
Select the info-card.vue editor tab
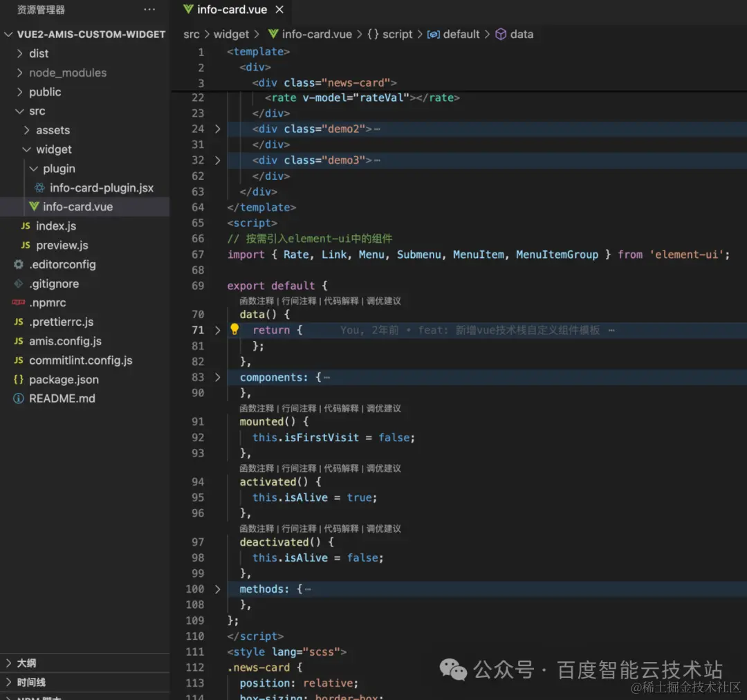coord(232,10)
